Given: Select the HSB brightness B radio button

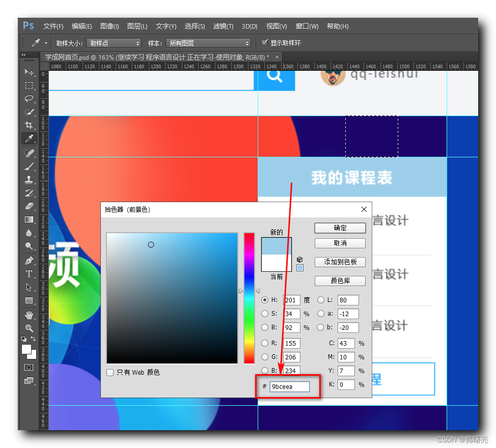Looking at the screenshot, I should click(265, 327).
